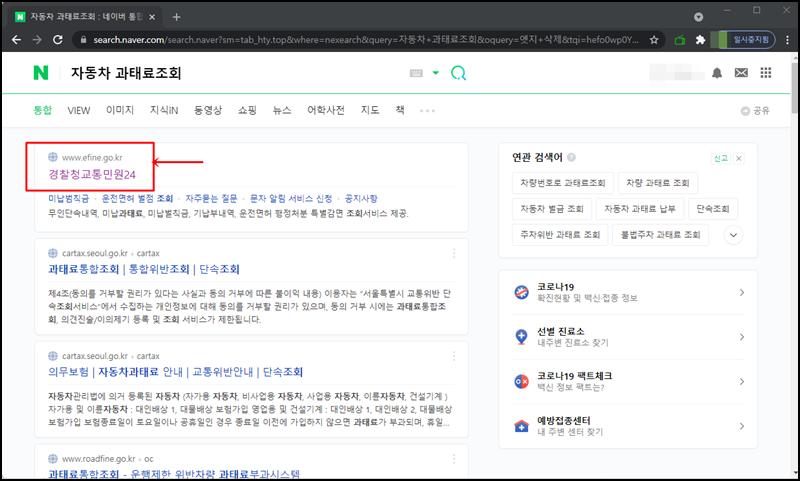
Task: Open the 운전면허 벌점 조회 sublink
Action: (137, 198)
